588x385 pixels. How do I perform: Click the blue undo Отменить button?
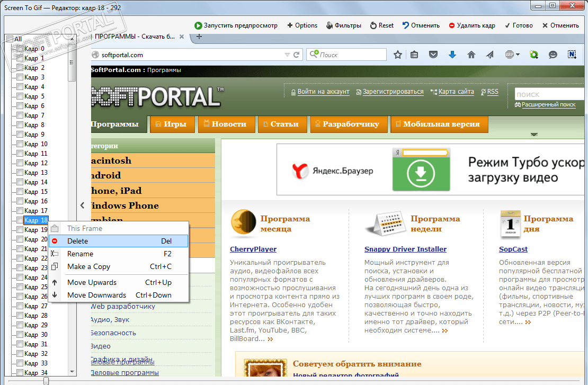[421, 25]
